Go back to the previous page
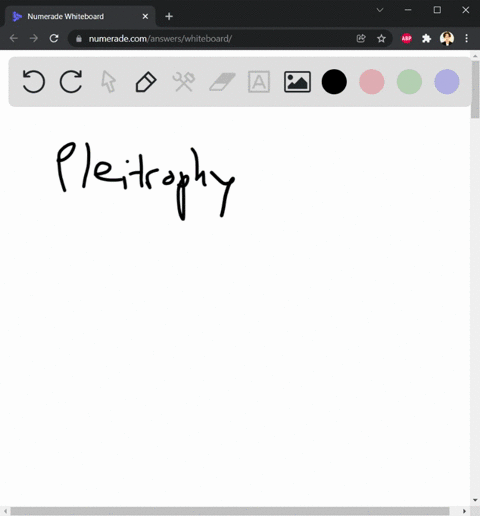This screenshot has height=516, width=480. tap(14, 38)
